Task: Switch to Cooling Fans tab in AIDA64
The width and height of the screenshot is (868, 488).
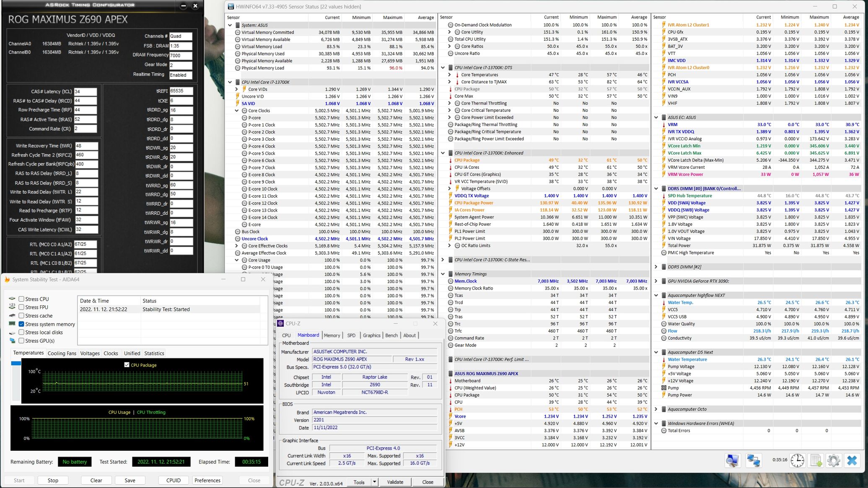Action: pyautogui.click(x=62, y=353)
